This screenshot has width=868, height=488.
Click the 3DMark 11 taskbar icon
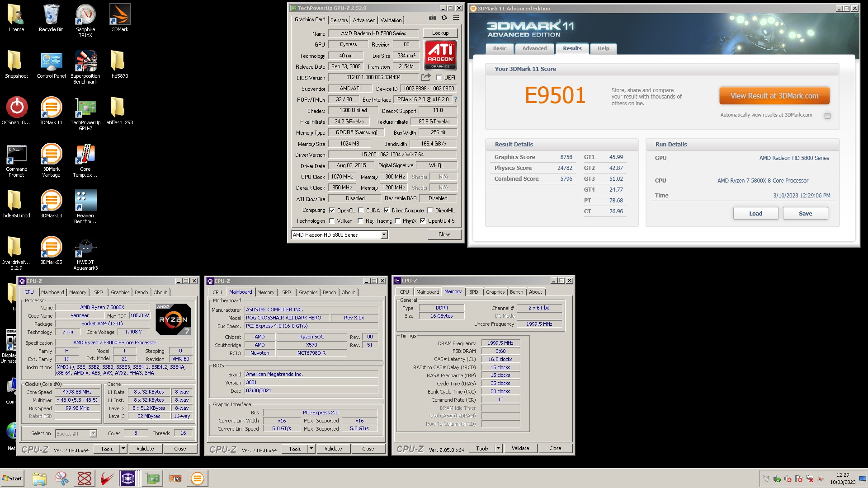(198, 478)
